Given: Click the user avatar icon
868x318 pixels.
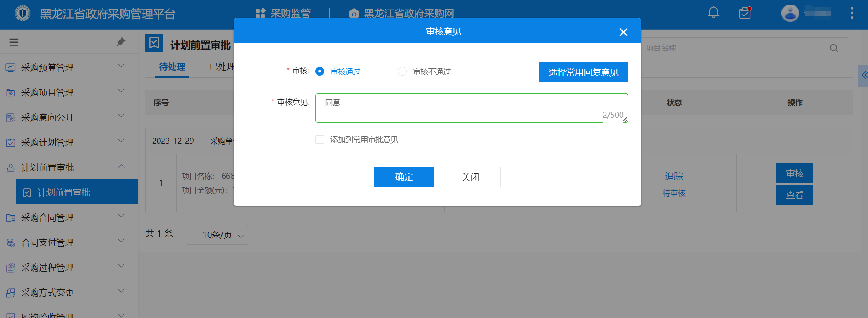Looking at the screenshot, I should pyautogui.click(x=790, y=13).
